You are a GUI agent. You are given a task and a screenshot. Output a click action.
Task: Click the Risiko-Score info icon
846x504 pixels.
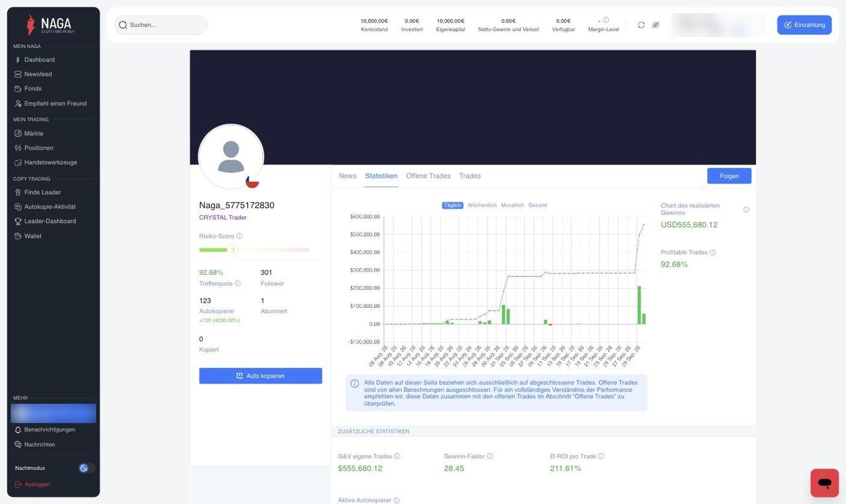(239, 236)
